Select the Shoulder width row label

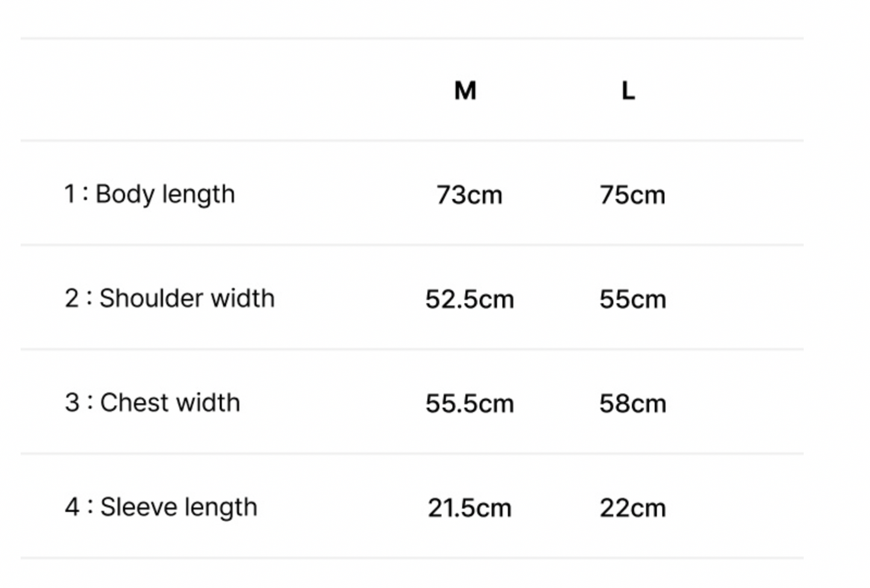coord(169,299)
